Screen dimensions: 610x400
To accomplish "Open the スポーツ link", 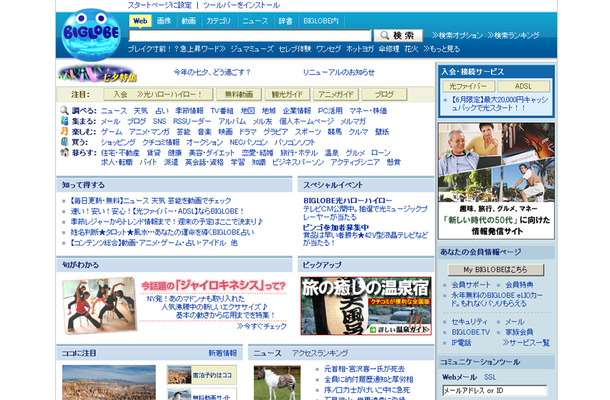I will (308, 132).
